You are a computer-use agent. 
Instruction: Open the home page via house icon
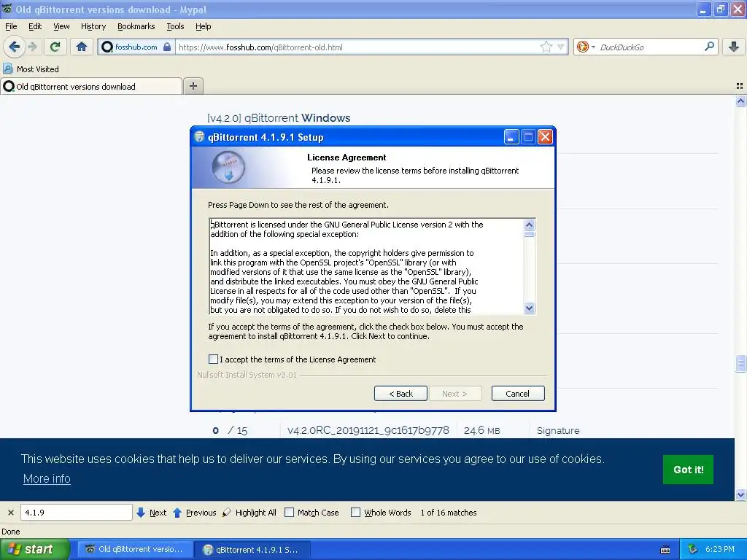(x=82, y=47)
